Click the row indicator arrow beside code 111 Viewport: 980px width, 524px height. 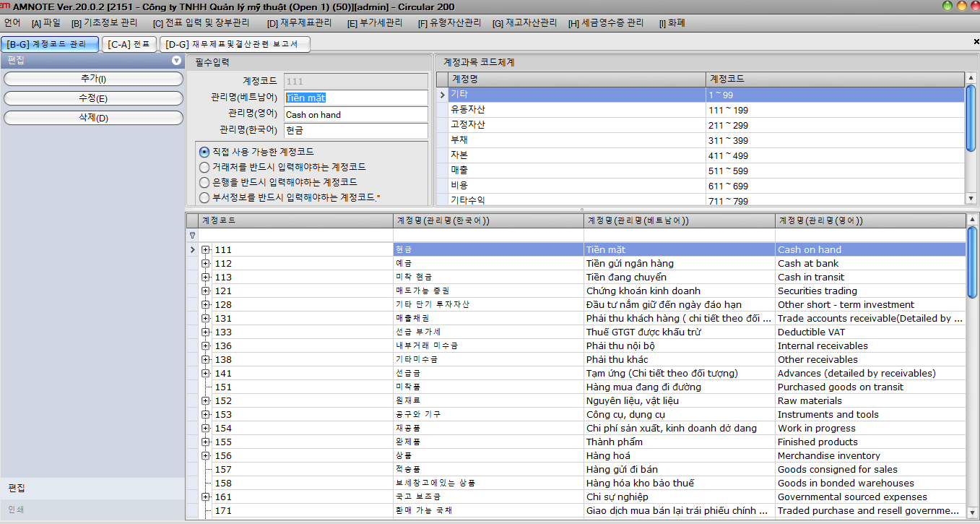[x=192, y=249]
